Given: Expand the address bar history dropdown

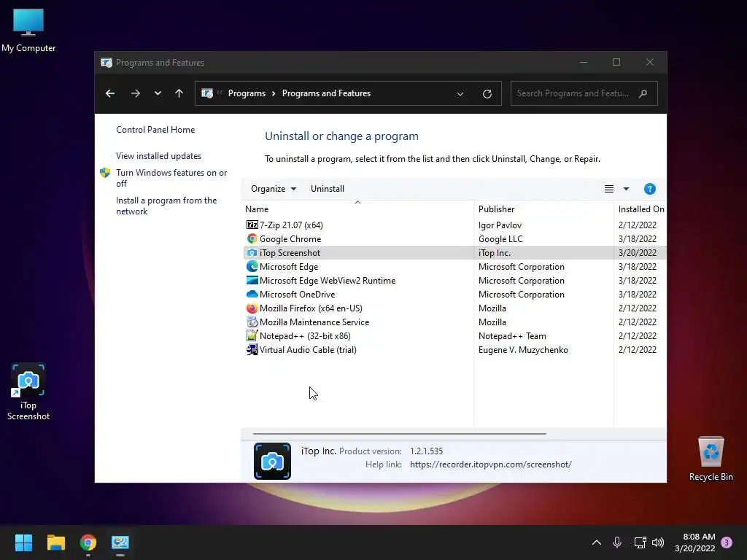Looking at the screenshot, I should pos(460,94).
